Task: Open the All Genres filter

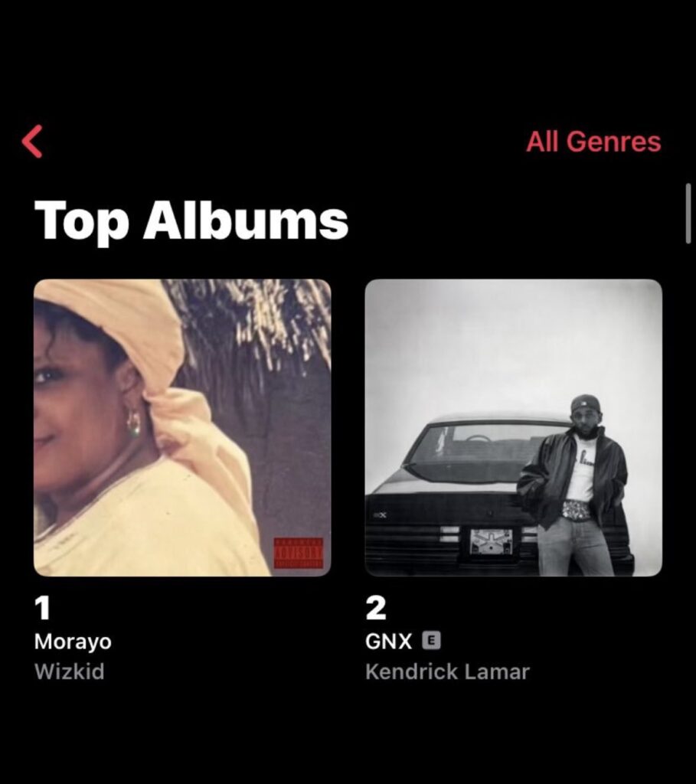Action: point(593,142)
